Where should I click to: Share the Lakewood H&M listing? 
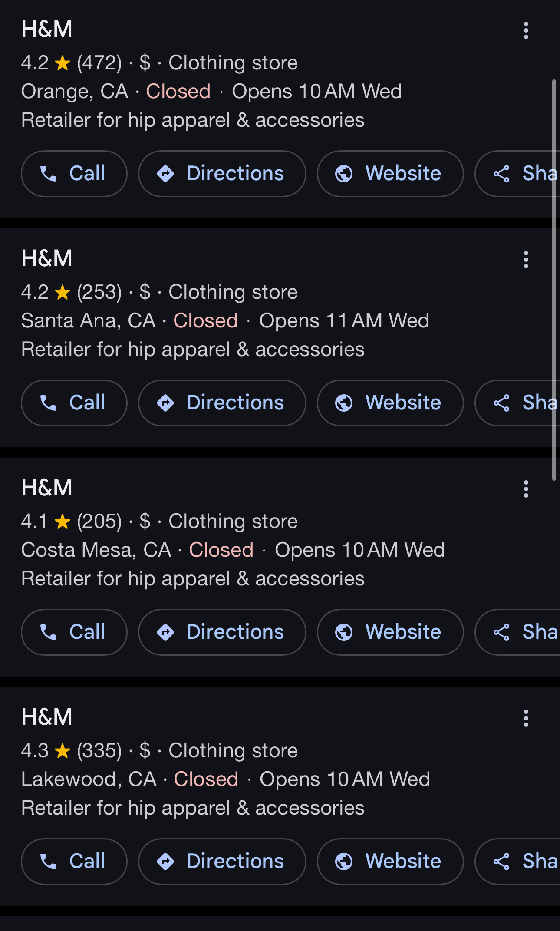521,862
